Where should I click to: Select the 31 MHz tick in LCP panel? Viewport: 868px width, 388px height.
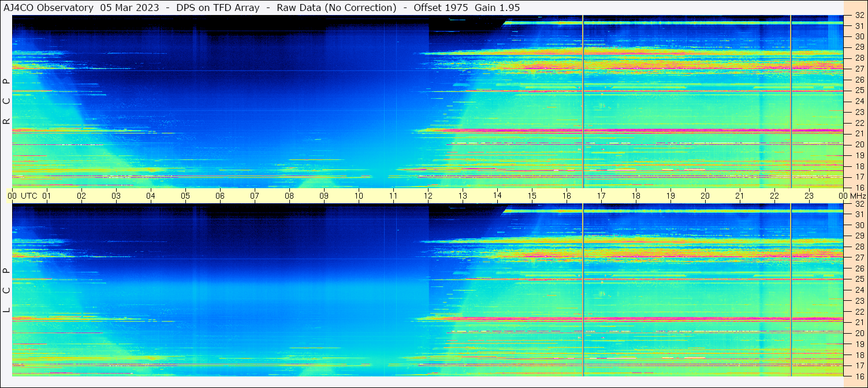coord(859,214)
